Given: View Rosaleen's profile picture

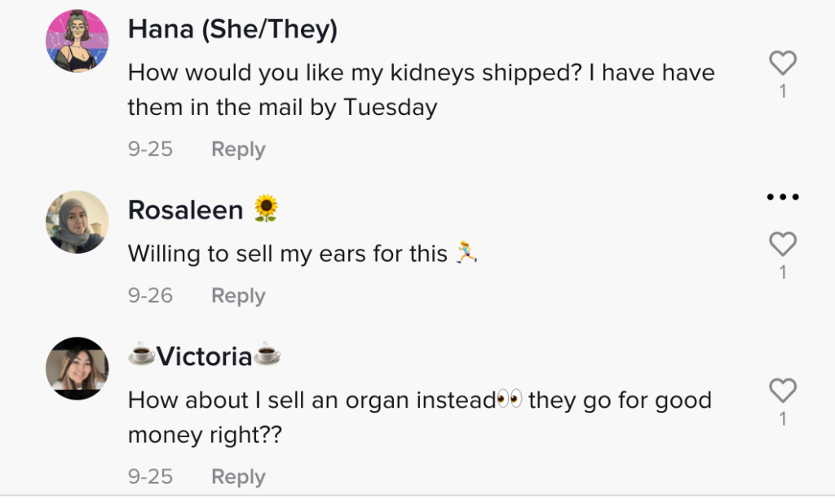Looking at the screenshot, I should coord(77,222).
